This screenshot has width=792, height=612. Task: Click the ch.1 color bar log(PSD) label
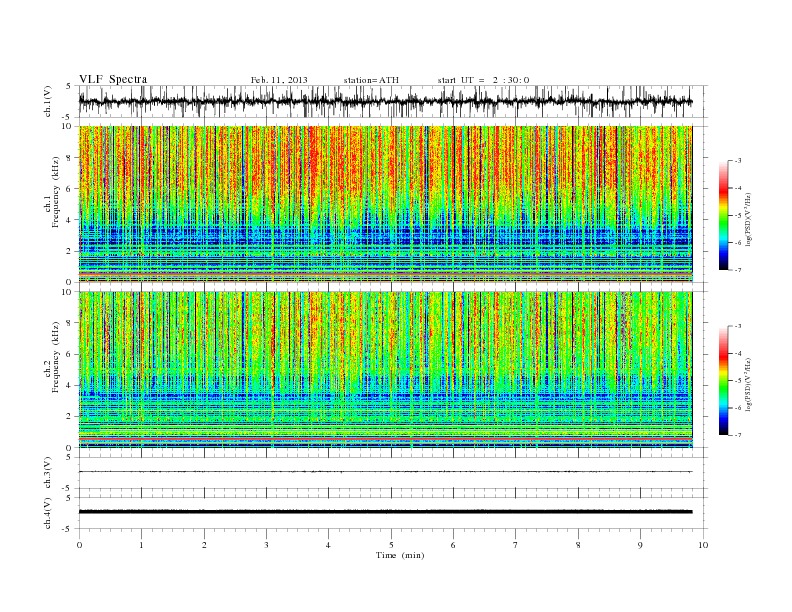748,219
